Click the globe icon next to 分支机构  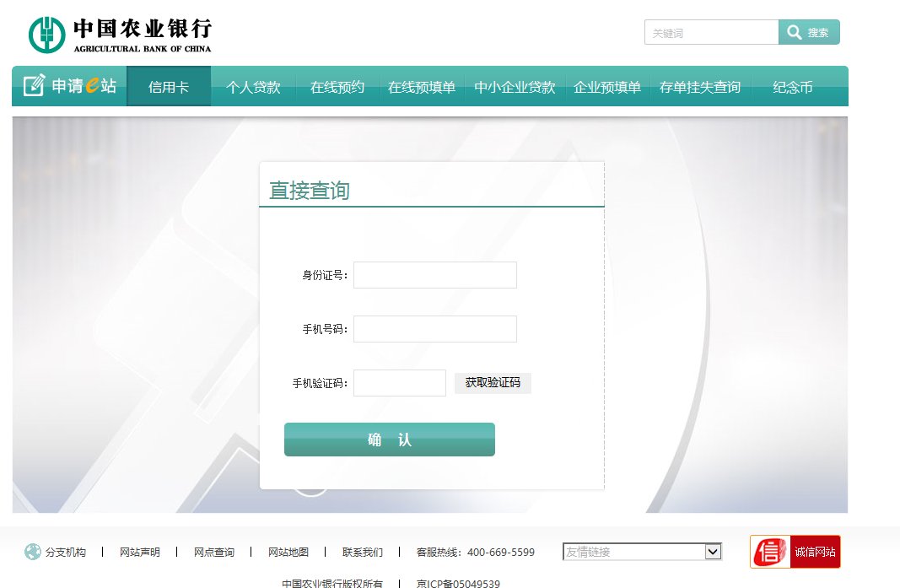[x=31, y=552]
